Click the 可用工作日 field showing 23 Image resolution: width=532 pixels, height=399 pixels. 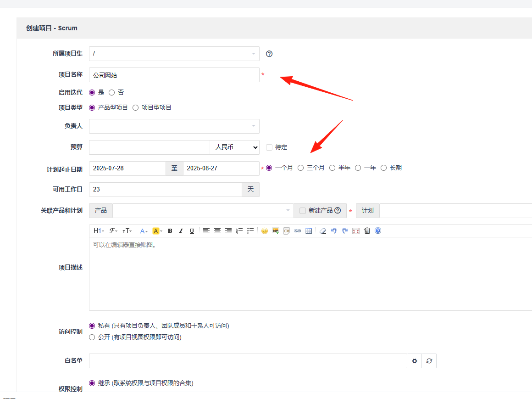click(166, 190)
